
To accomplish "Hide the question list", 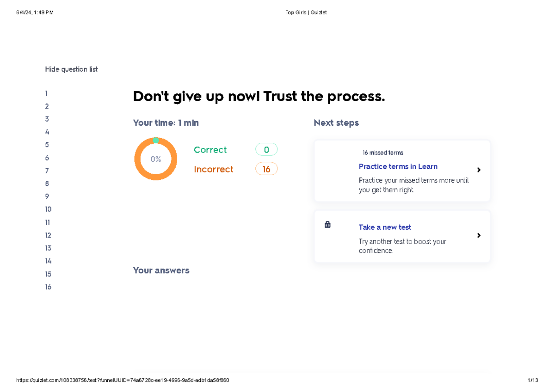I will click(x=71, y=69).
